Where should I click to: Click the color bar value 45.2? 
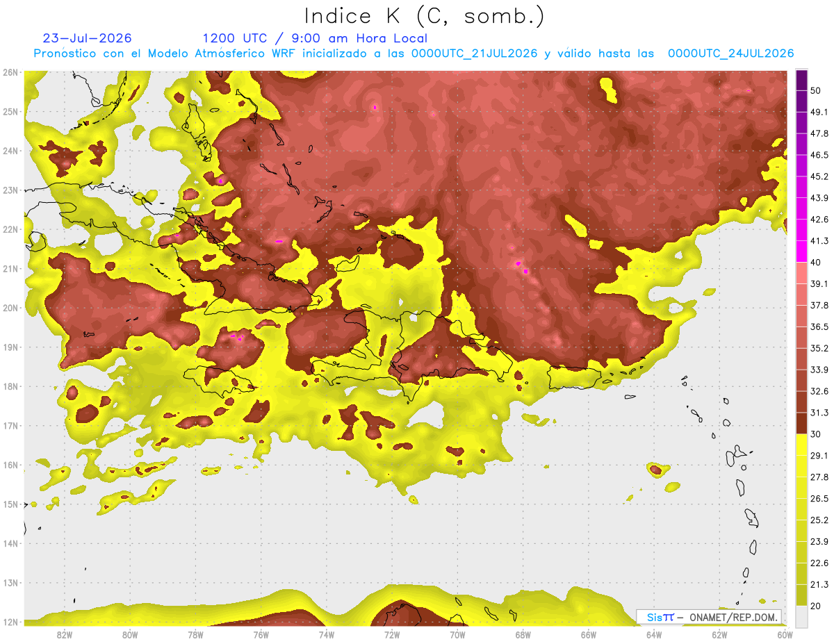(819, 176)
